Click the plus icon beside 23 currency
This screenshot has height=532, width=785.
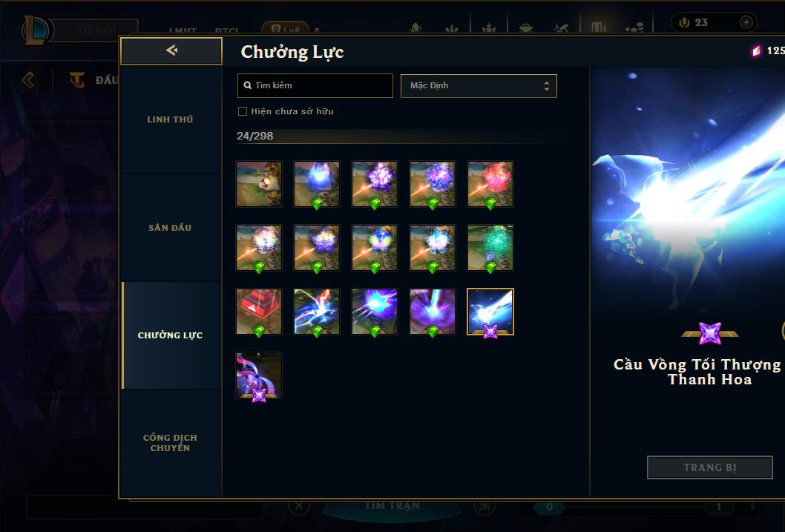[746, 22]
